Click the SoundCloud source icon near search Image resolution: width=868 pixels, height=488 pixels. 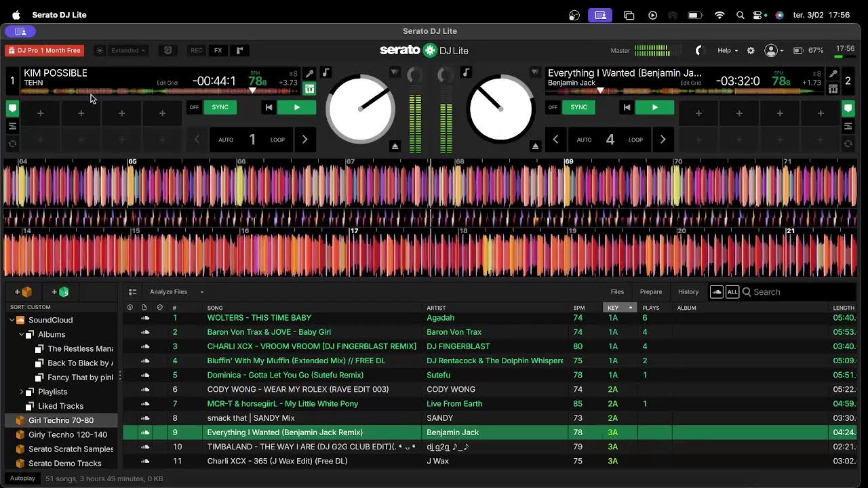tap(716, 292)
